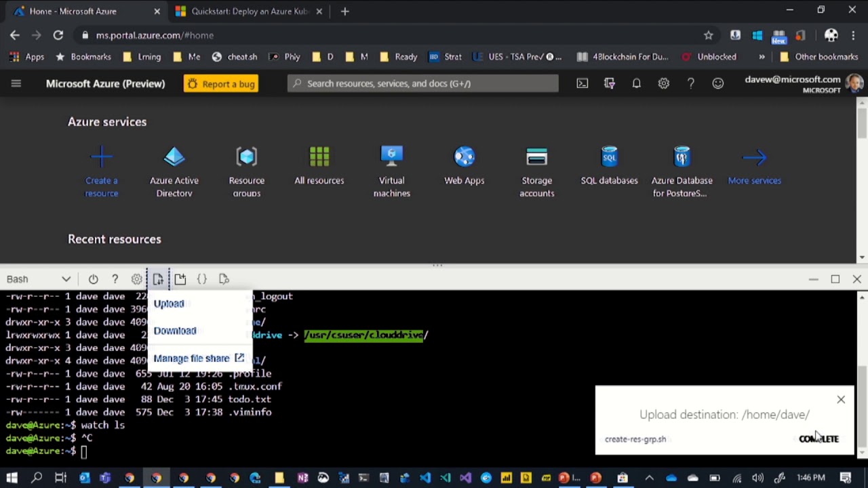Reload the Azure portal page
The width and height of the screenshot is (868, 488).
pos(58,35)
